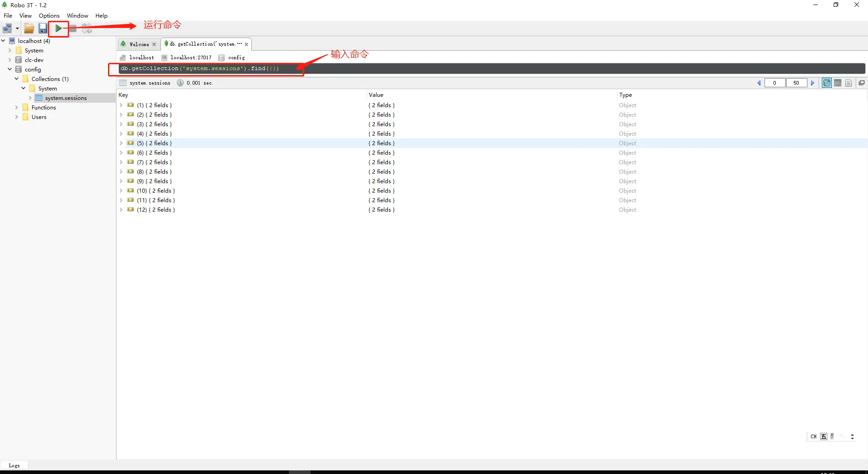Image resolution: width=868 pixels, height=474 pixels.
Task: Click the localhost:27017 address label
Action: coord(187,57)
